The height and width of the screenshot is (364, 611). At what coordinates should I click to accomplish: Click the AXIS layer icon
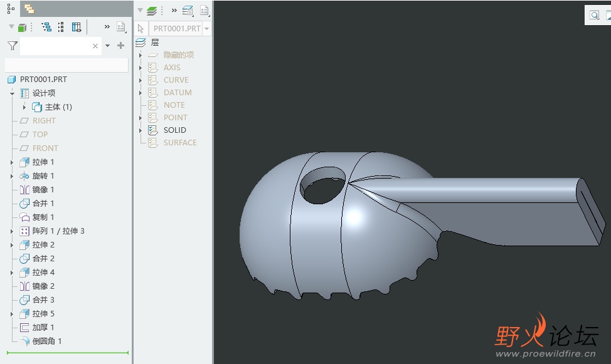(153, 68)
